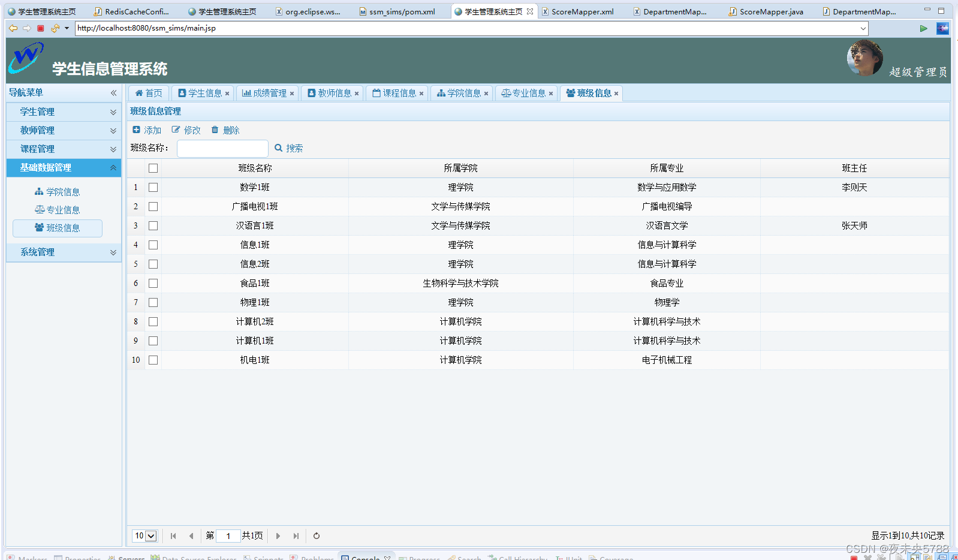This screenshot has height=560, width=958.
Task: Click the 所属学院 column header
Action: (460, 168)
